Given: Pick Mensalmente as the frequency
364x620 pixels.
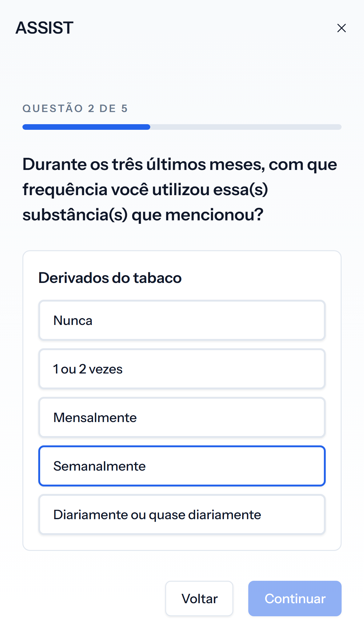Looking at the screenshot, I should (182, 417).
